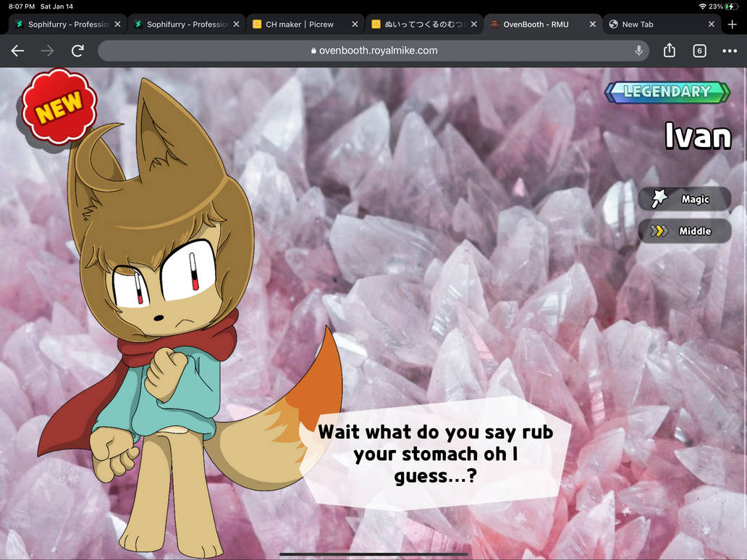Close the first Sophifurry tab
The width and height of the screenshot is (747, 560).
pyautogui.click(x=118, y=25)
